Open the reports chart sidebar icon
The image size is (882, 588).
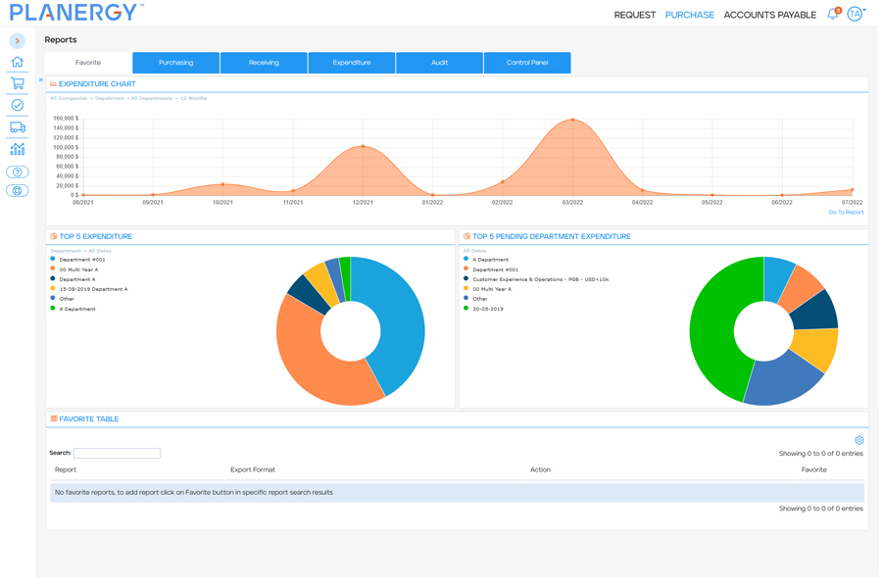click(x=18, y=149)
